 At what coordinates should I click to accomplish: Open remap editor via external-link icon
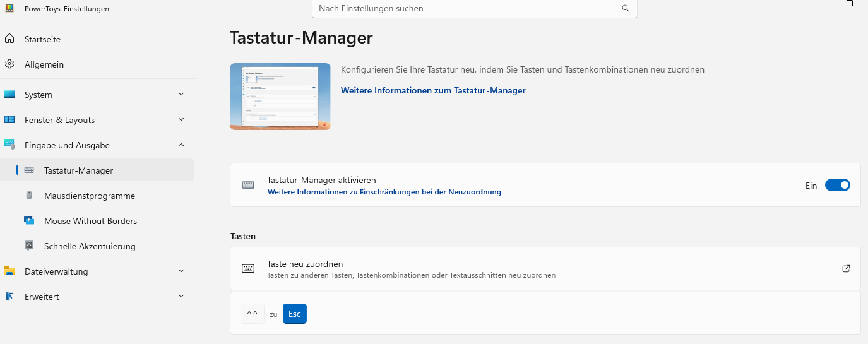click(847, 269)
